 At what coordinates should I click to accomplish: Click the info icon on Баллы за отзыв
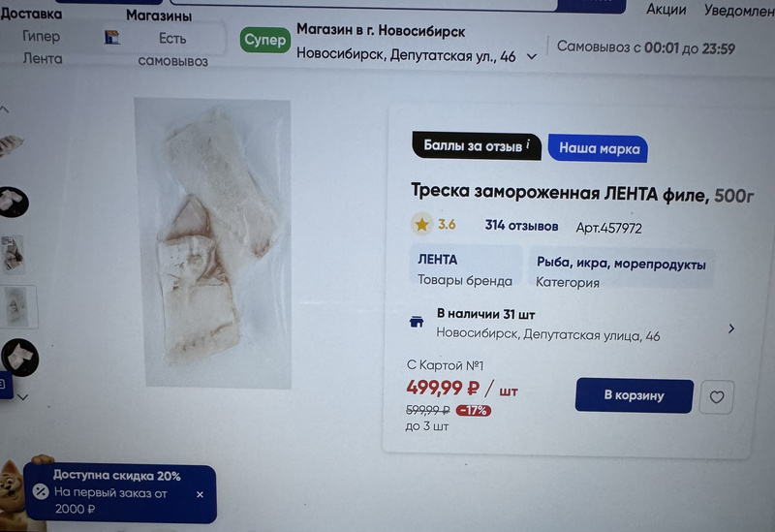point(528,144)
